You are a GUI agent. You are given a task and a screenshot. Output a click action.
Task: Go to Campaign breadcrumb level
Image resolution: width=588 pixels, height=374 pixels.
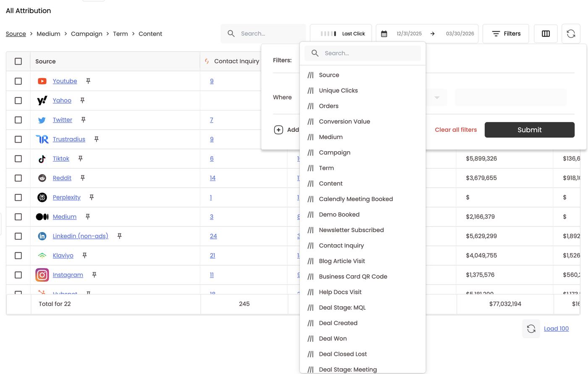pyautogui.click(x=87, y=34)
